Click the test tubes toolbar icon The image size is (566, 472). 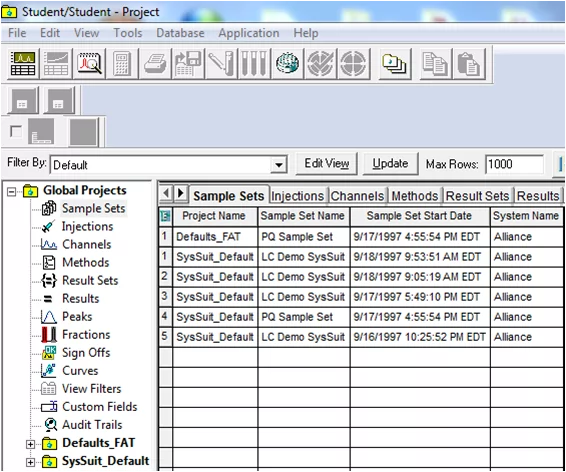254,64
